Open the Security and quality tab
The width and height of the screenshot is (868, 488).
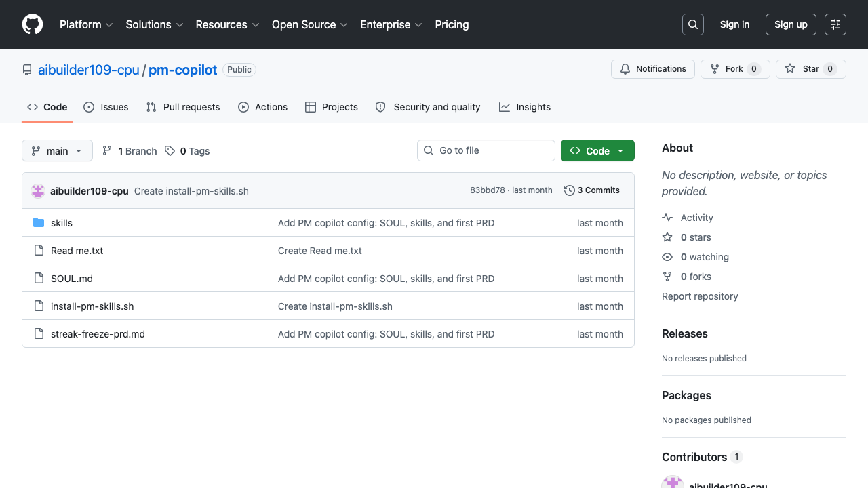(428, 107)
